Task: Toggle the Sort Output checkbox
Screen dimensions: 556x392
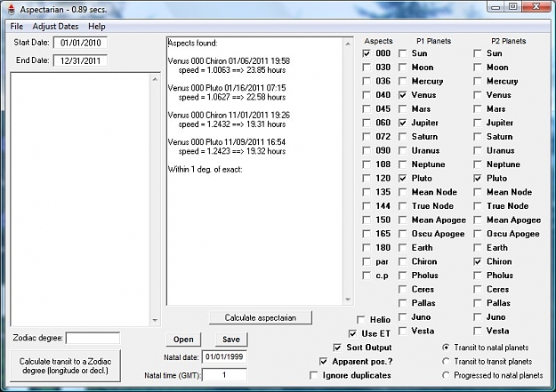Action: click(337, 348)
